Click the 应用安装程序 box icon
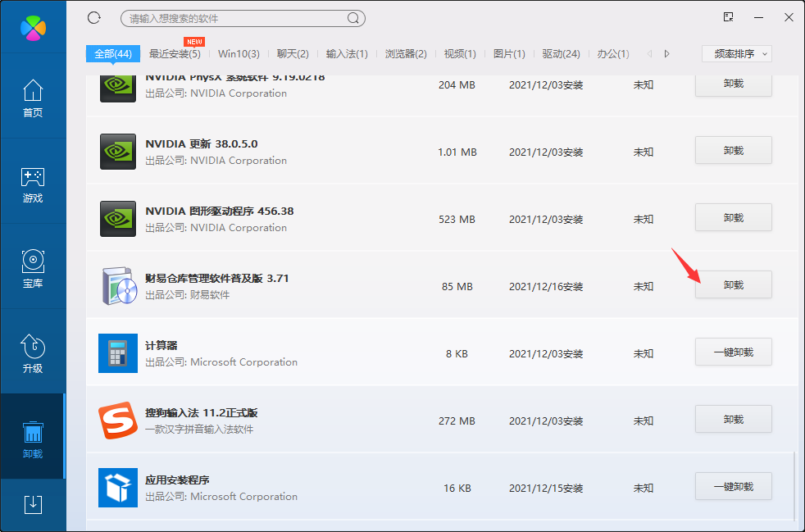This screenshot has height=532, width=805. [118, 488]
